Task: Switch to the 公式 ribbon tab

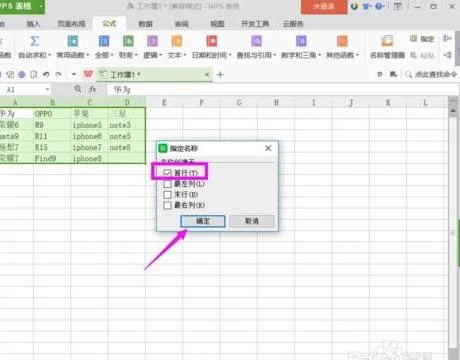Action: 109,23
